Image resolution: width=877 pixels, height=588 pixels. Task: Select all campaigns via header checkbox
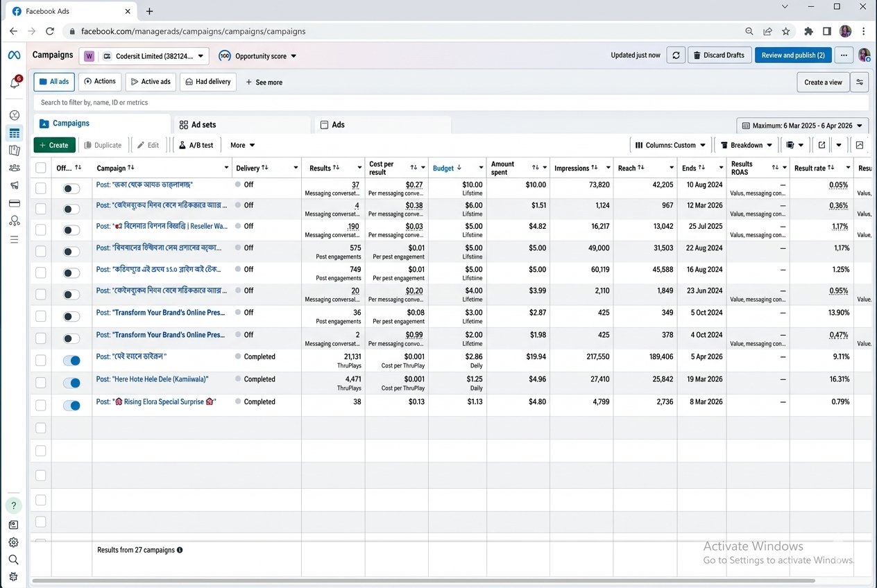[41, 168]
